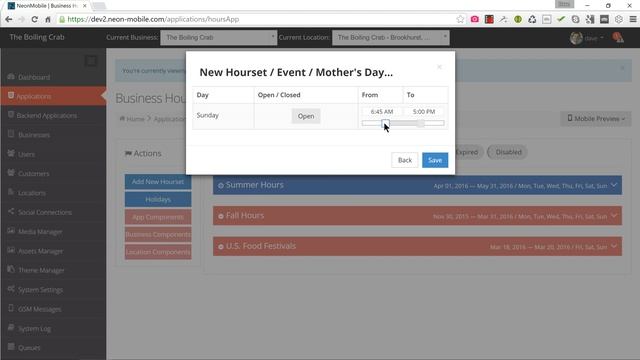Click the 6:45 AM From time field

[382, 111]
